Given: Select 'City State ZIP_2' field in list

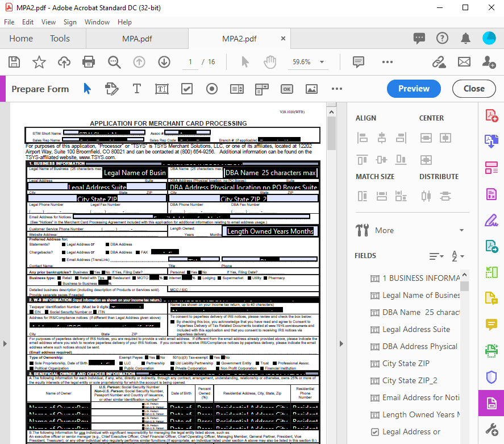Looking at the screenshot, I should 410,381.
